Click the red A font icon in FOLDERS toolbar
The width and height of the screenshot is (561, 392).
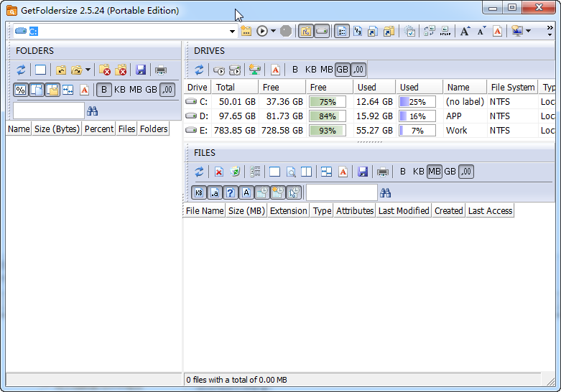(x=85, y=90)
